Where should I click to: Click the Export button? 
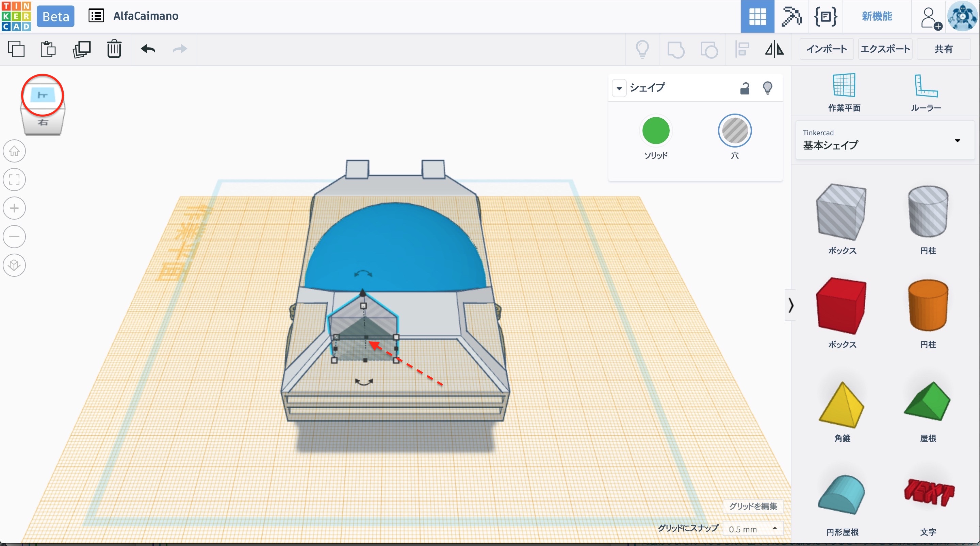pos(885,49)
